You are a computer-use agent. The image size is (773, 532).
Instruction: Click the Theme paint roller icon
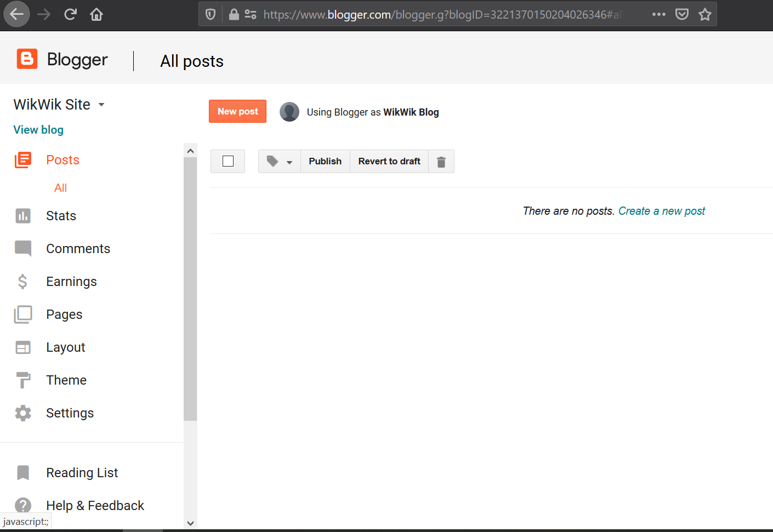(x=23, y=380)
